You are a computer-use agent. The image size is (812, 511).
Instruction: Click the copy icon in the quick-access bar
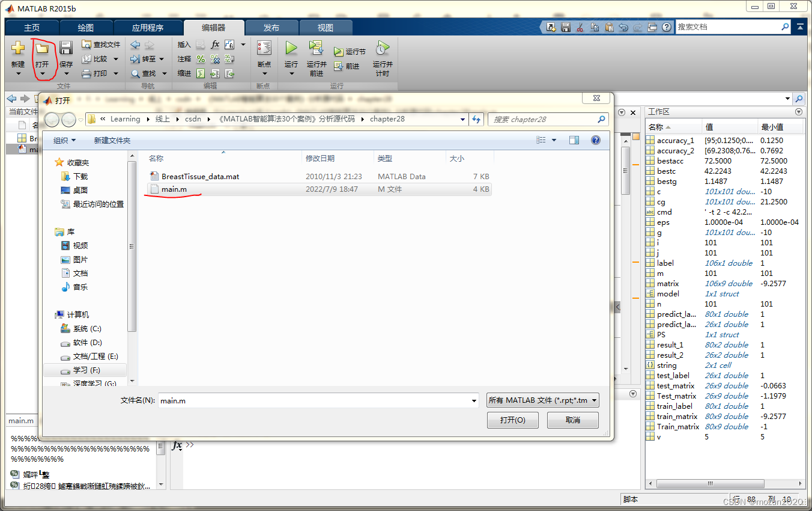[595, 27]
